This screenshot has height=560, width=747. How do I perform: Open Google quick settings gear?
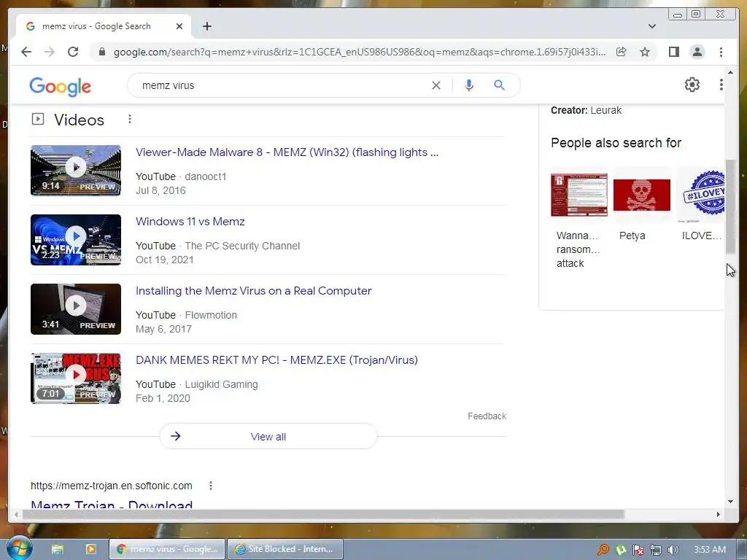pos(692,85)
